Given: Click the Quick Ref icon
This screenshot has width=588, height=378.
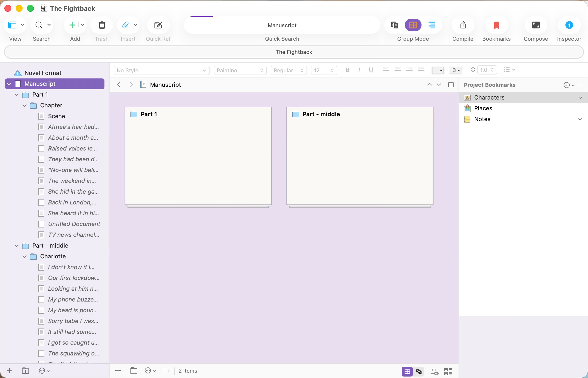Looking at the screenshot, I should (x=158, y=25).
